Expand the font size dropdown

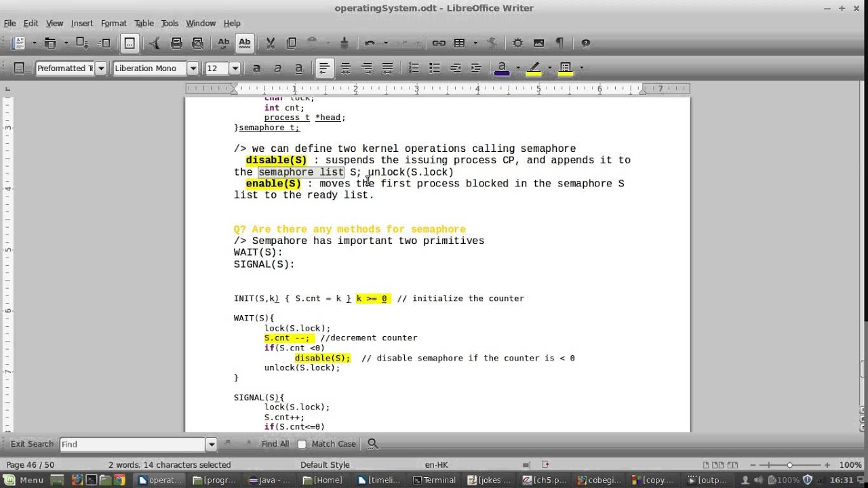235,68
